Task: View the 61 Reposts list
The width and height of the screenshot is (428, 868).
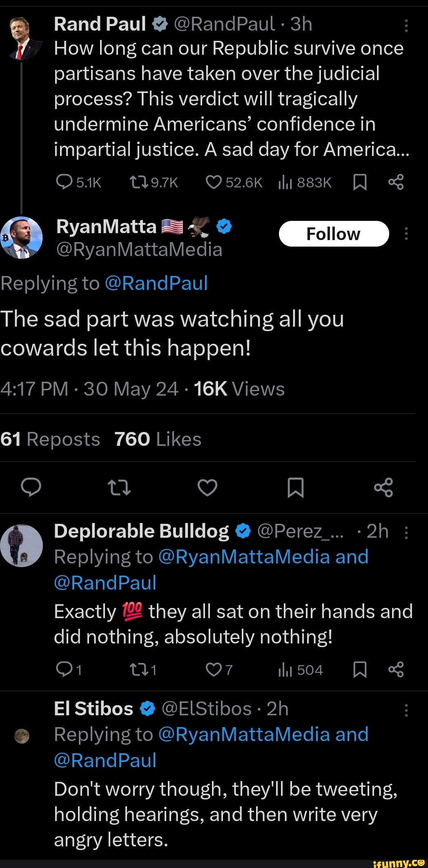Action: click(50, 439)
